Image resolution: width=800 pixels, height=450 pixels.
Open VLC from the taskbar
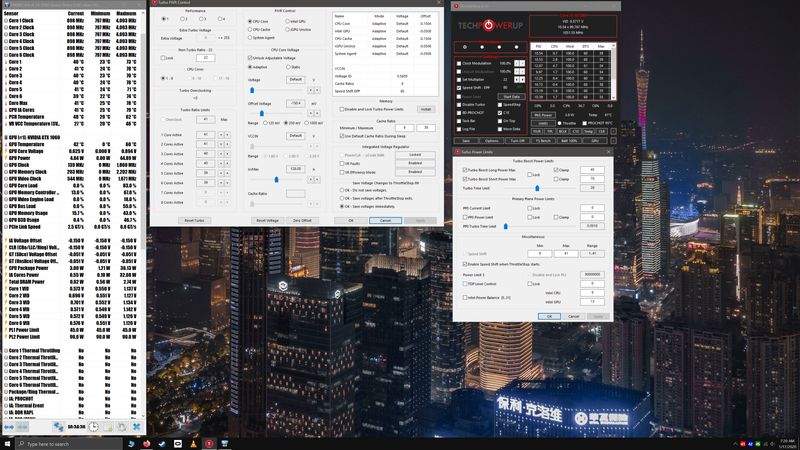point(193,444)
